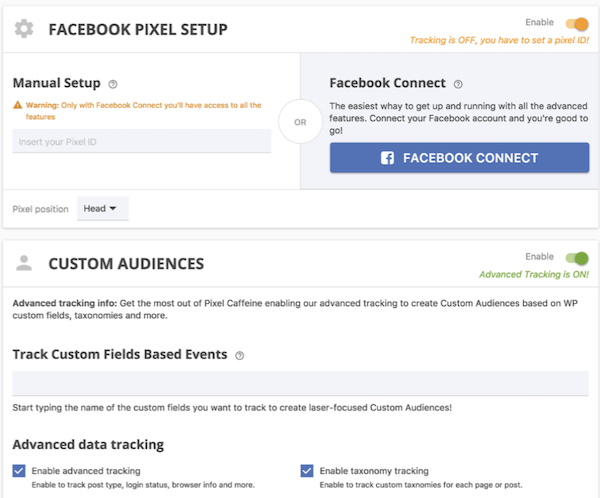Focus the custom fields tracking input box
Image resolution: width=600 pixels, height=498 pixels.
point(300,383)
